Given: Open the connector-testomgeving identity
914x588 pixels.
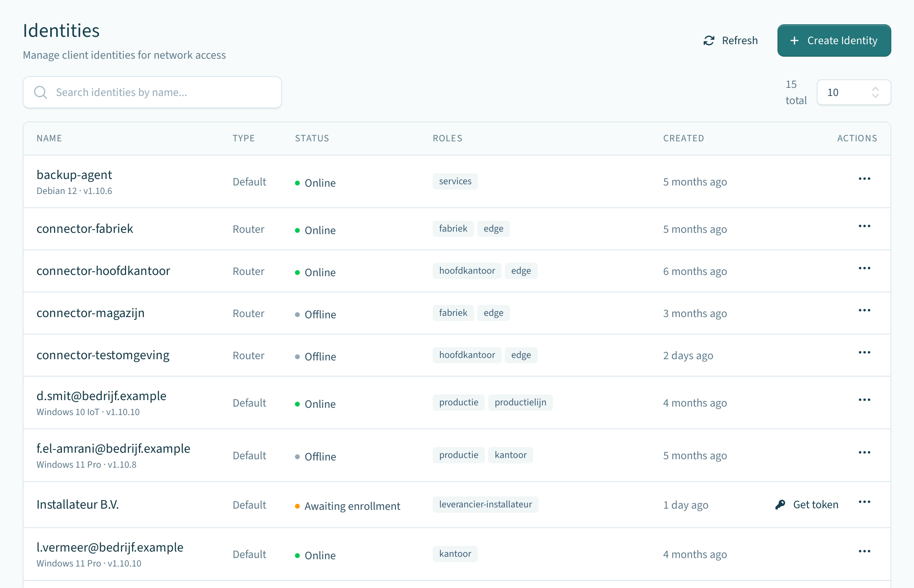Looking at the screenshot, I should [x=103, y=355].
